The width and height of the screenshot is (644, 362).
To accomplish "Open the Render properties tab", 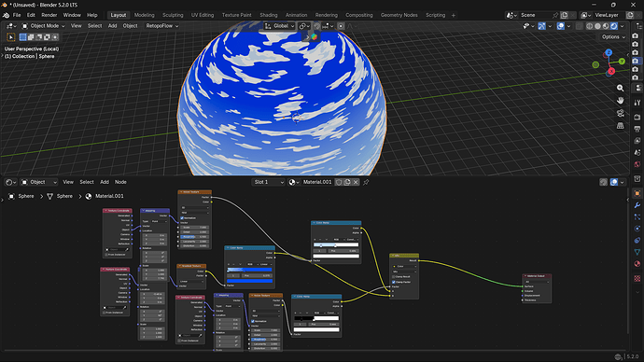I will tap(637, 118).
